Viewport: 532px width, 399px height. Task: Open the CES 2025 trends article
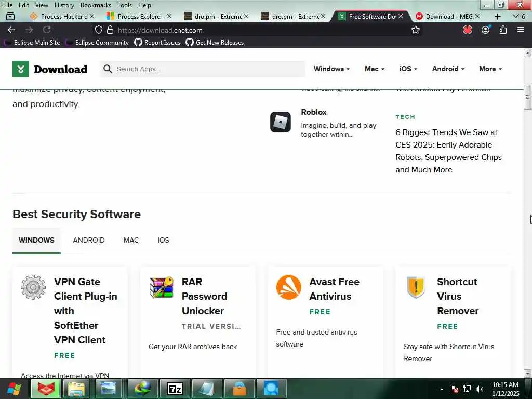(448, 151)
